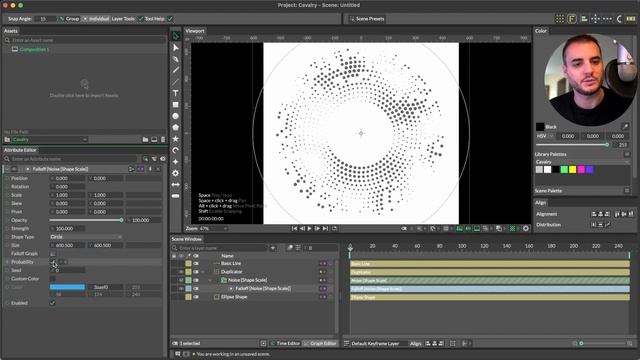Open the Attribute Editor tab
This screenshot has height=360, width=640.
[20, 150]
